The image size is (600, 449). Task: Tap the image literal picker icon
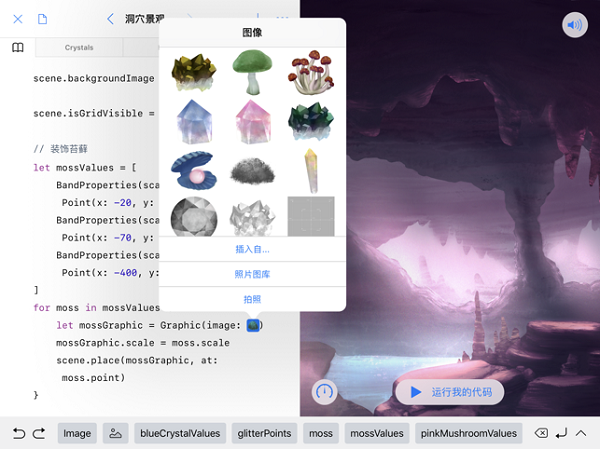coord(116,433)
